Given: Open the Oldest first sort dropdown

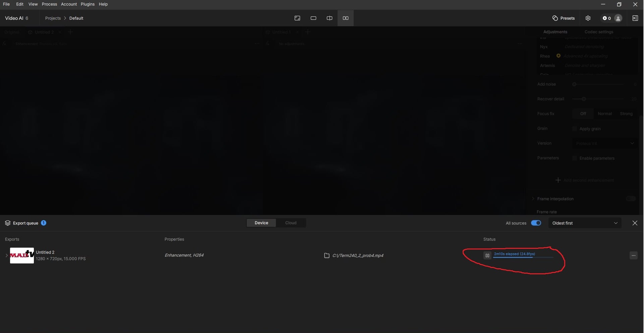Looking at the screenshot, I should [x=585, y=223].
